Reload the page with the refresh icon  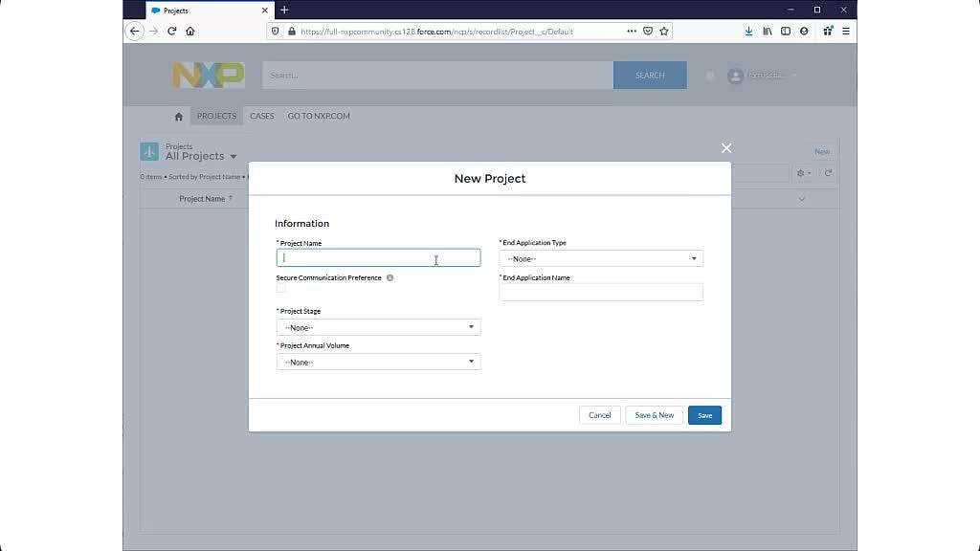172,31
